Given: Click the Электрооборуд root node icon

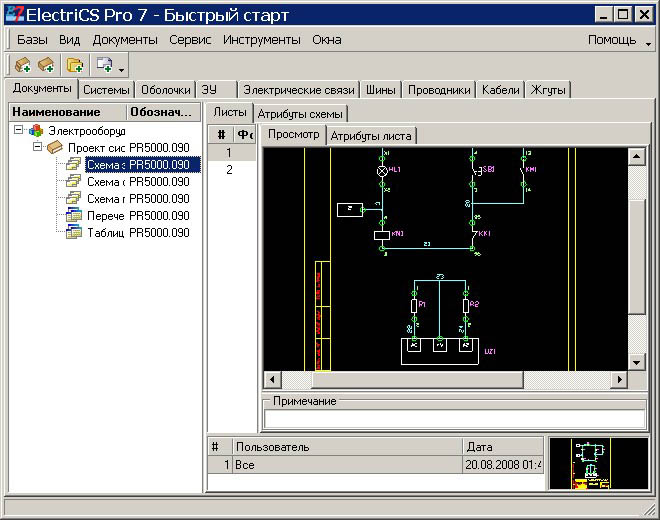Looking at the screenshot, I should coord(36,131).
